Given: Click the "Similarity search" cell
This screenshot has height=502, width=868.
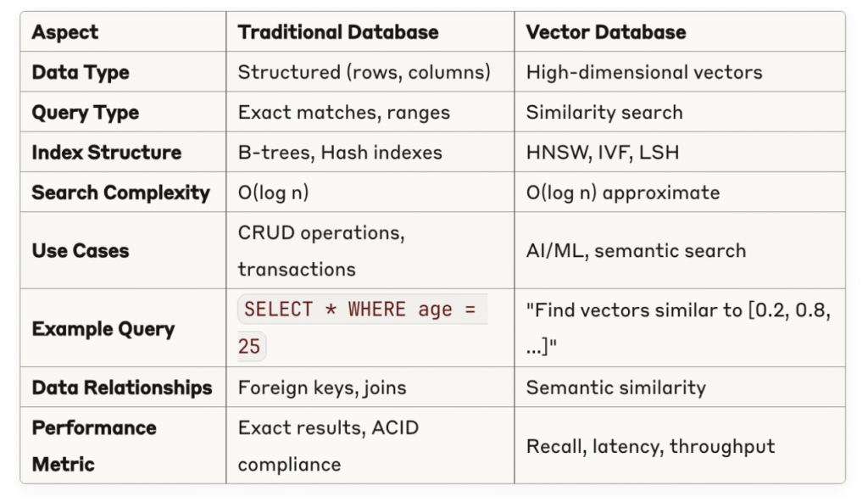Looking at the screenshot, I should (604, 113).
